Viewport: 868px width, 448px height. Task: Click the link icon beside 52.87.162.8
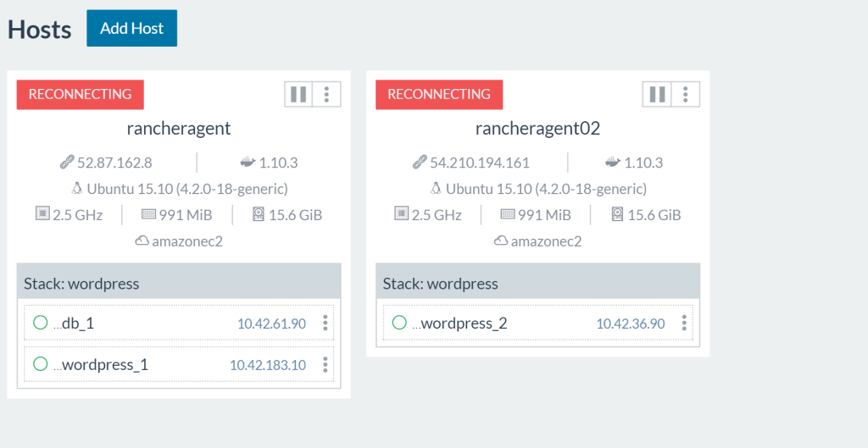point(67,163)
